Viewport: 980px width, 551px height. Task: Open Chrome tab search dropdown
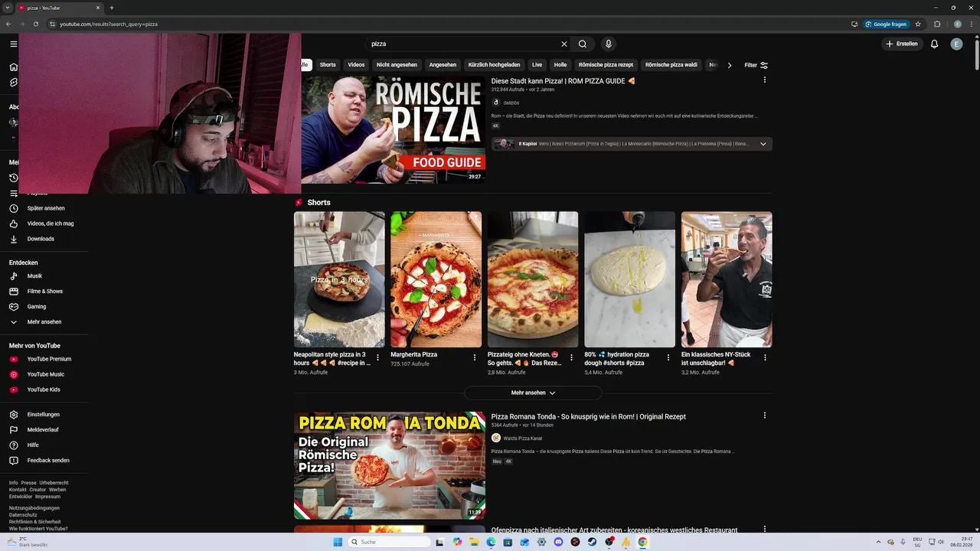7,8
